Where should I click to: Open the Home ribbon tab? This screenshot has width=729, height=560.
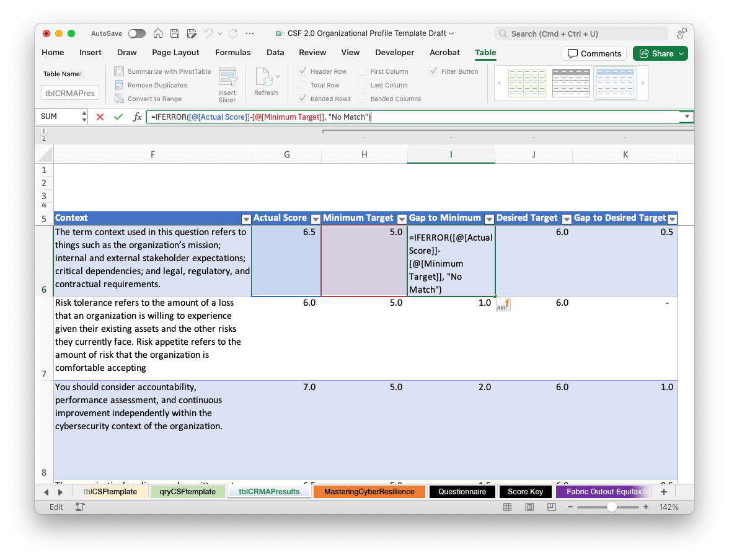pos(53,53)
